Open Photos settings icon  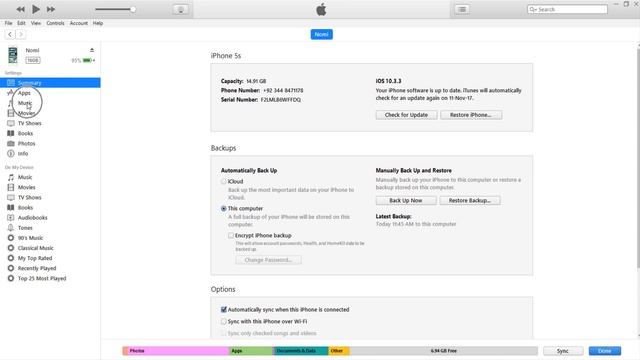(x=11, y=143)
